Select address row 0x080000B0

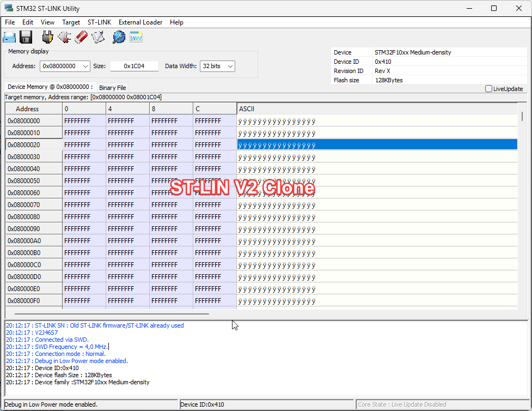pos(34,253)
